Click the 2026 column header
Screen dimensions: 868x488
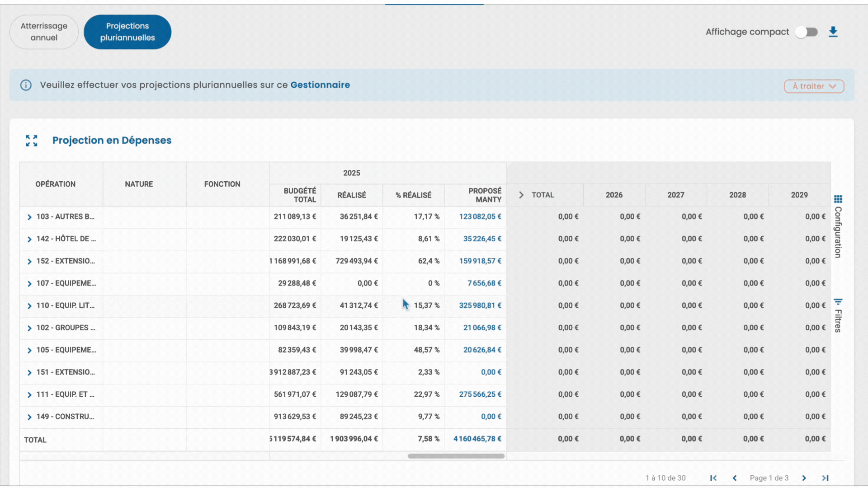[x=614, y=195]
